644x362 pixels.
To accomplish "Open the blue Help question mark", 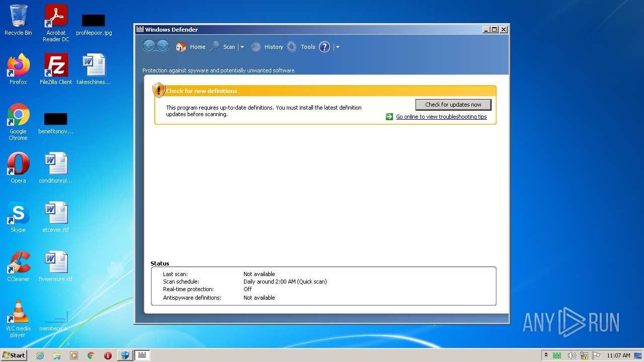I will pos(325,47).
